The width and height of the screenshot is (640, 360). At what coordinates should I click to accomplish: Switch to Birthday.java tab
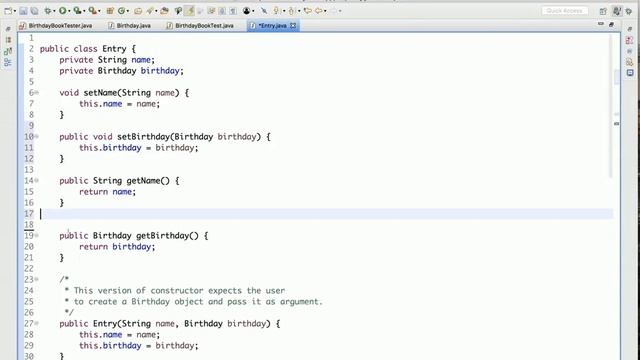(x=129, y=26)
